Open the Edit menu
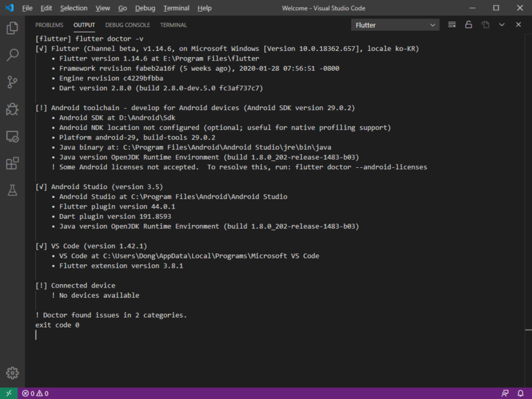The image size is (532, 399). pyautogui.click(x=46, y=8)
